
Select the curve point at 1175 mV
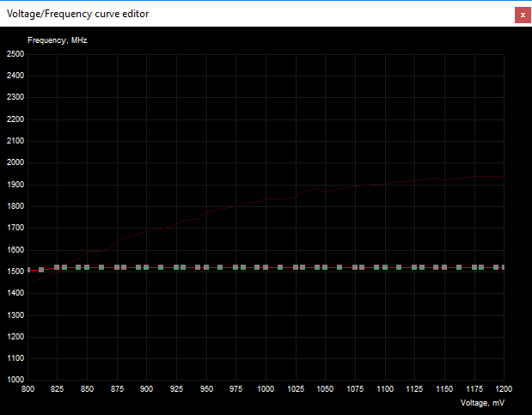474,267
